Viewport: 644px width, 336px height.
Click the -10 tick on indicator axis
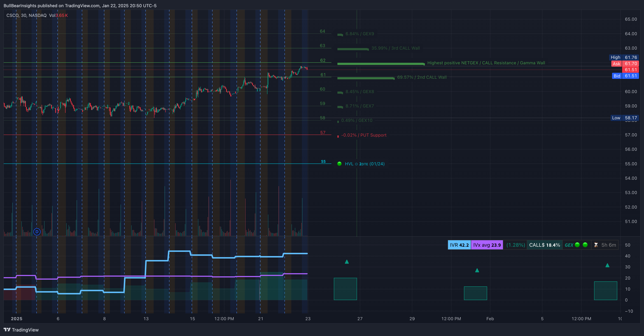pos(629,311)
